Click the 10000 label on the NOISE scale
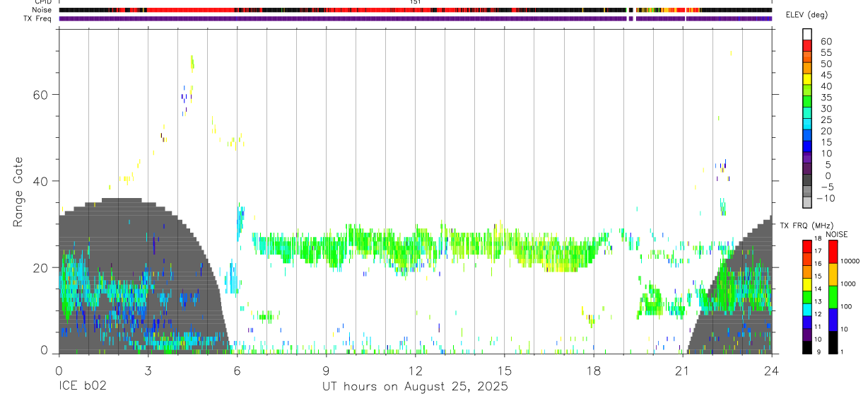This screenshot has width=868, height=401. (x=850, y=262)
